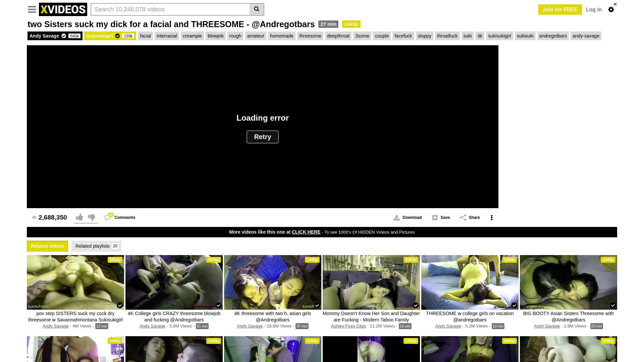
Task: Open Andy Savage link under 1.8M Views video
Action: (x=547, y=326)
